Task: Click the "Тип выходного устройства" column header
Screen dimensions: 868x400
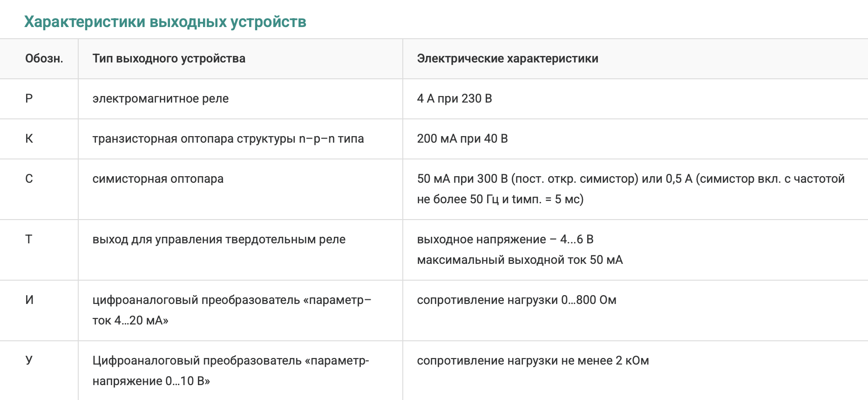Action: (x=169, y=59)
